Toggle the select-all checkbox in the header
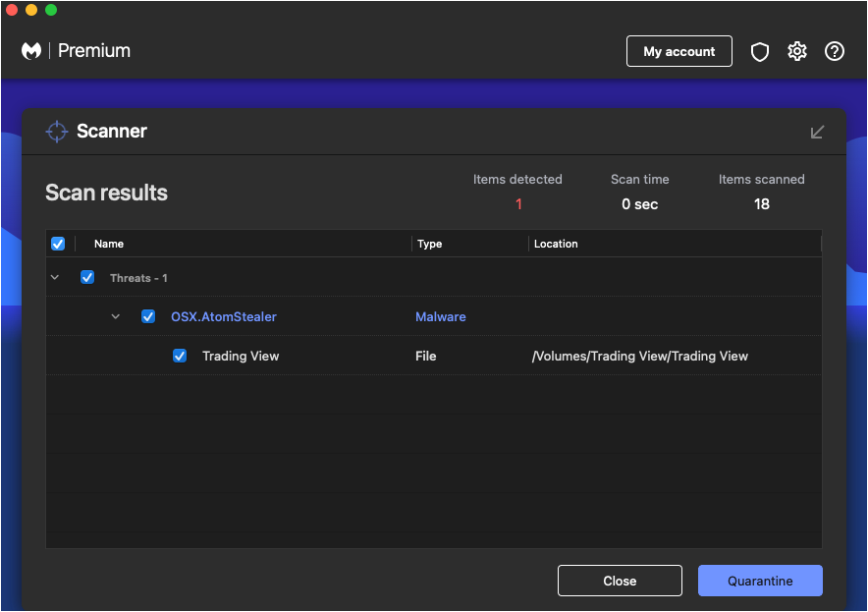 tap(58, 244)
